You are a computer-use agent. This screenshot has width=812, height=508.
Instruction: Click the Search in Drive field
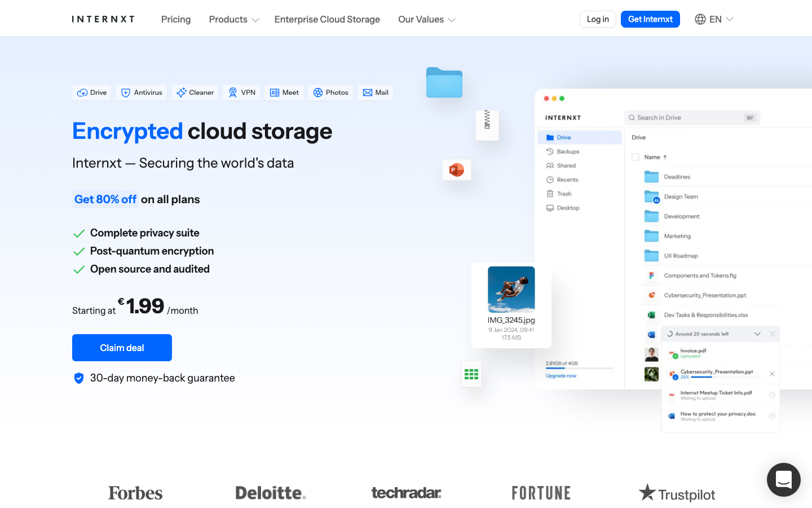692,117
